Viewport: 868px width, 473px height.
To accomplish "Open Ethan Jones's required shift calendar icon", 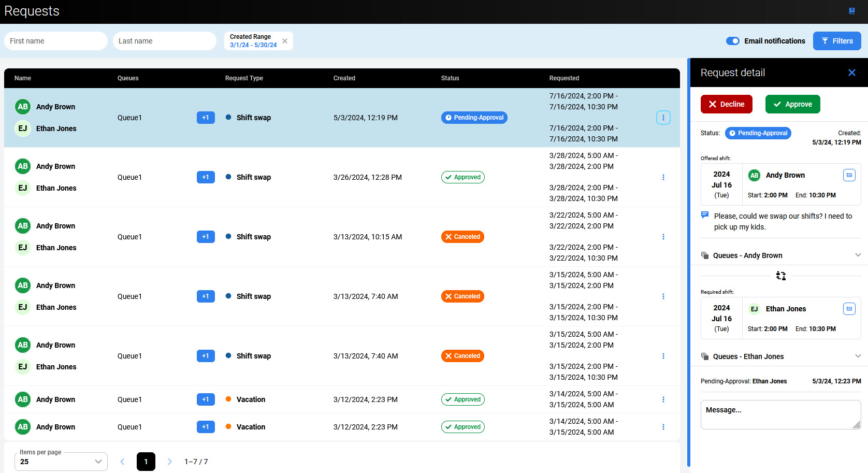I will coord(849,309).
